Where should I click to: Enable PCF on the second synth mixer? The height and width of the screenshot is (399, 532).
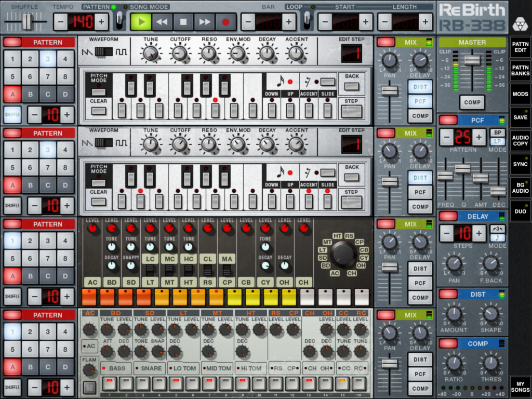click(420, 192)
